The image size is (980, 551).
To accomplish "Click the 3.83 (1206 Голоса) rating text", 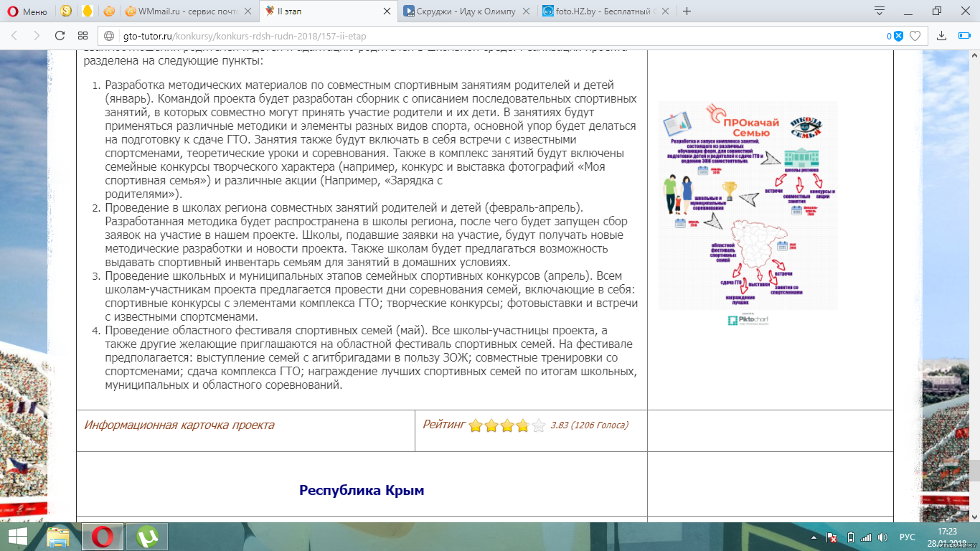I will [x=589, y=425].
